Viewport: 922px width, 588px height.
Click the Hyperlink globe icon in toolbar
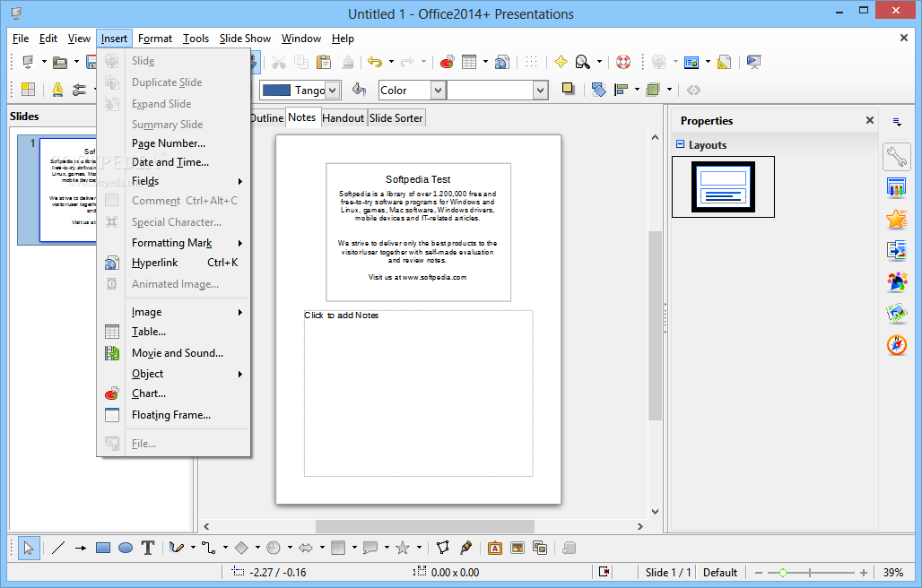(x=501, y=62)
